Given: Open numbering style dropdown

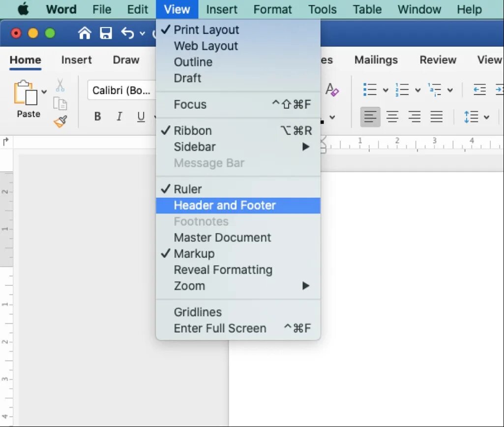Looking at the screenshot, I should pos(418,90).
